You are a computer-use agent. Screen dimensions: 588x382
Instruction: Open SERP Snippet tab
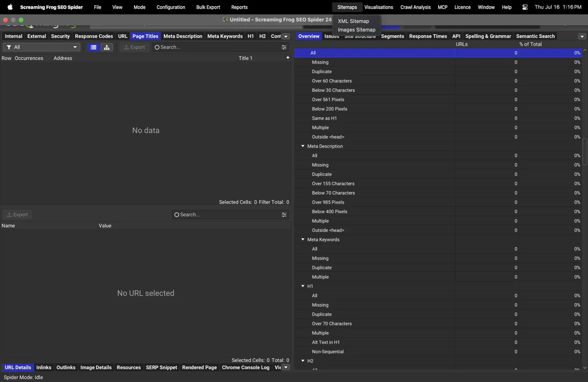point(161,367)
